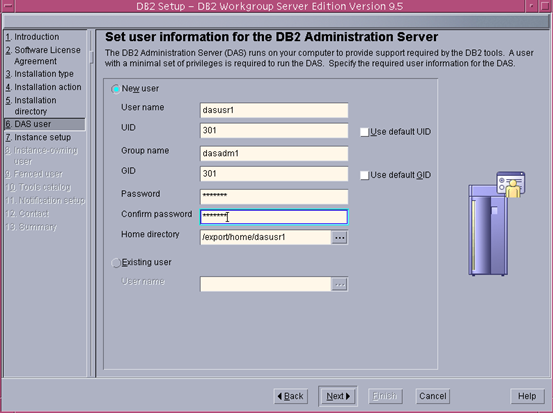Enable Use default GID checkbox
Screen dimensions: 553x413
coord(364,175)
